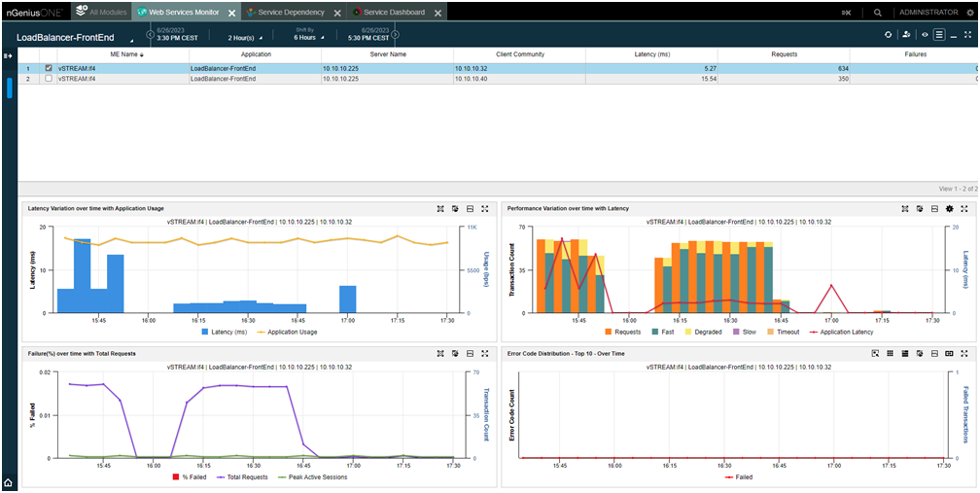This screenshot has width=980, height=493.
Task: Click the 3:30 PM CEST start time
Action: pyautogui.click(x=178, y=38)
